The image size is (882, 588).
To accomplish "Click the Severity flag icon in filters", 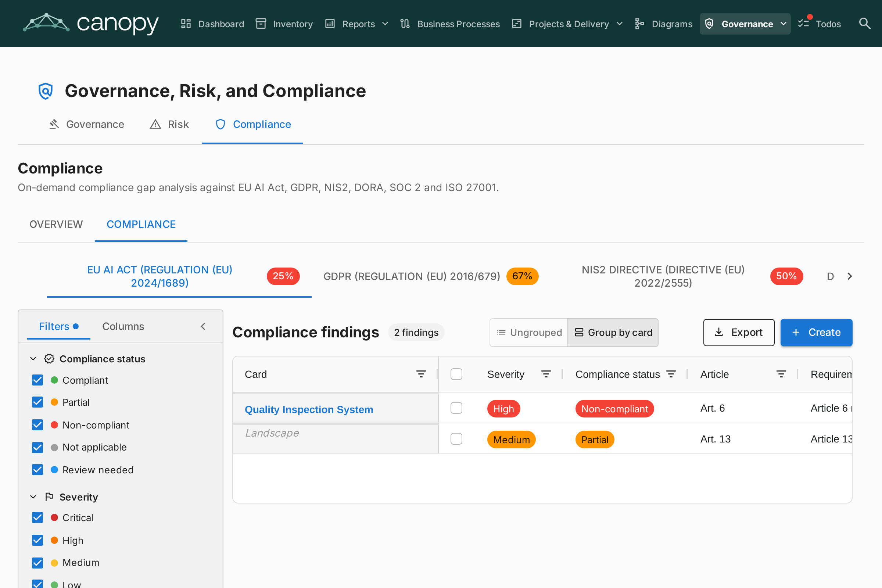I will [x=49, y=497].
